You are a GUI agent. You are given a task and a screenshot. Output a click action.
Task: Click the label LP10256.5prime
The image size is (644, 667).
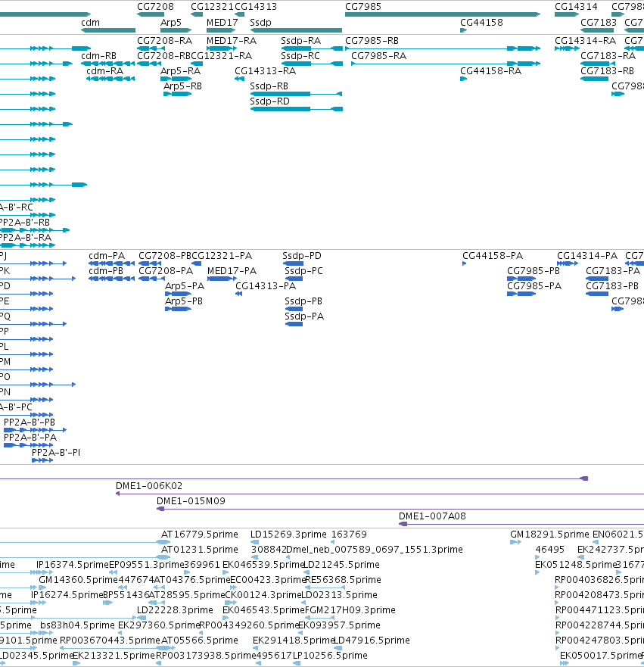(330, 656)
